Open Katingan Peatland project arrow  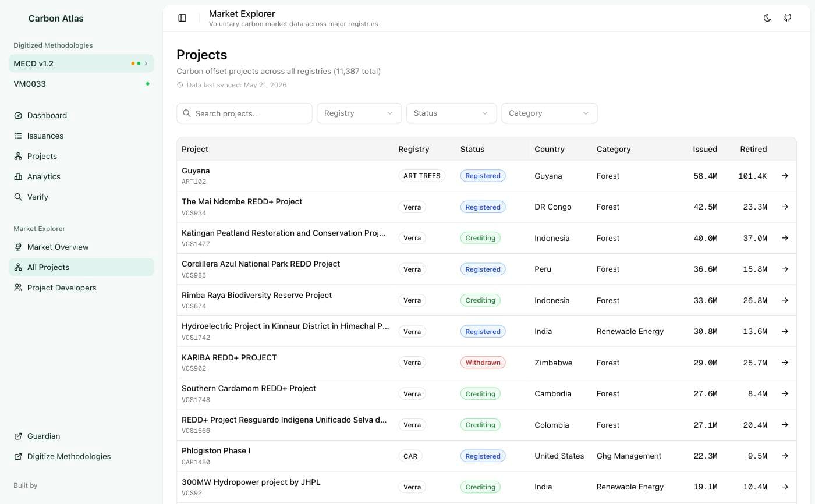785,238
